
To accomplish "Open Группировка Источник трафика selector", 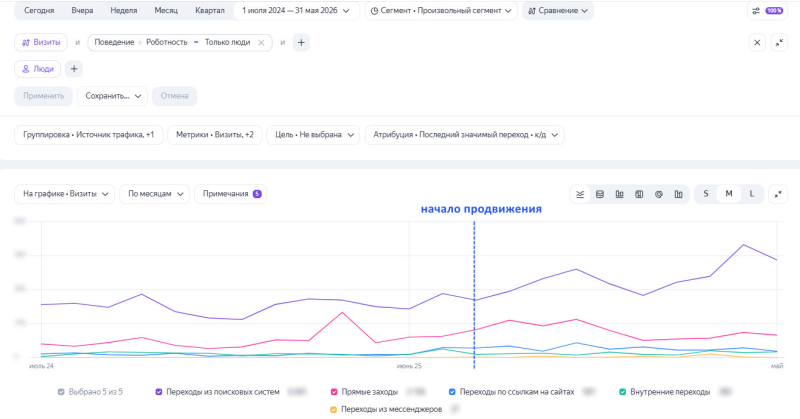I will tap(89, 135).
